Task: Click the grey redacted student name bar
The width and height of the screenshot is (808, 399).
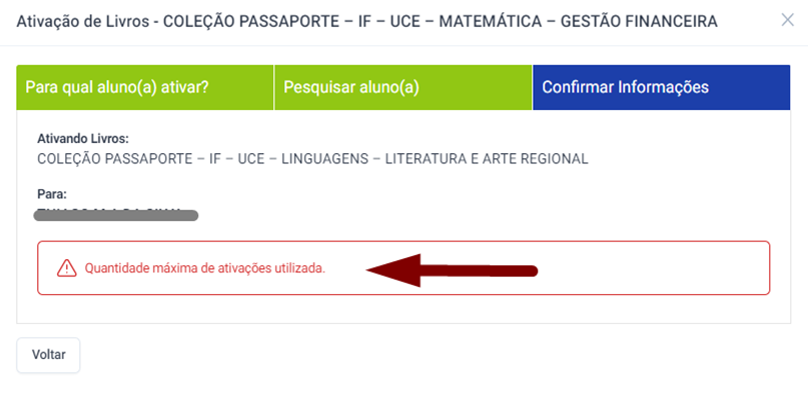Action: 116,215
